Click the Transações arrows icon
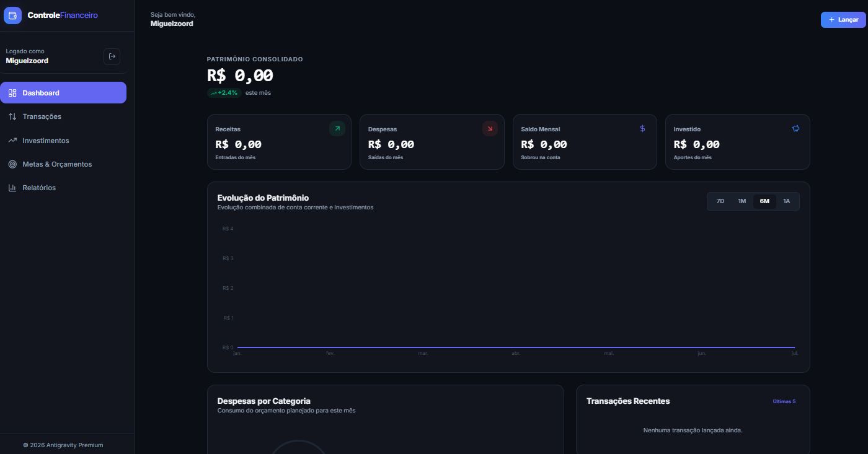The width and height of the screenshot is (868, 454). click(x=12, y=116)
